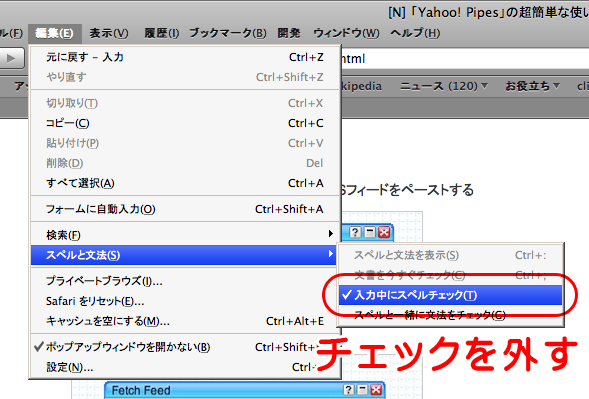Expand the スペルと文法(S) submenu
The width and height of the screenshot is (589, 399).
click(x=184, y=255)
